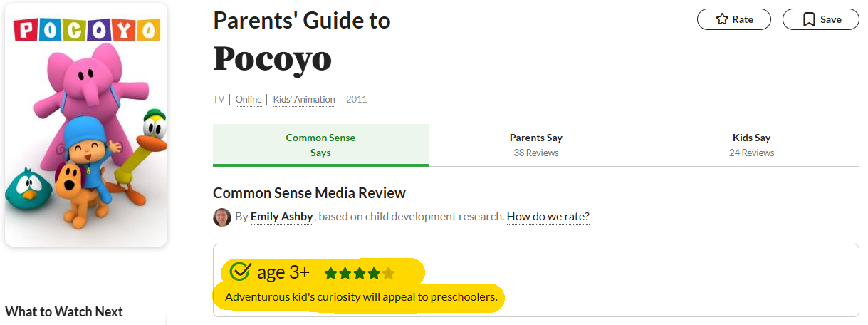Click the green age checkmark icon
The height and width of the screenshot is (325, 868).
(241, 272)
